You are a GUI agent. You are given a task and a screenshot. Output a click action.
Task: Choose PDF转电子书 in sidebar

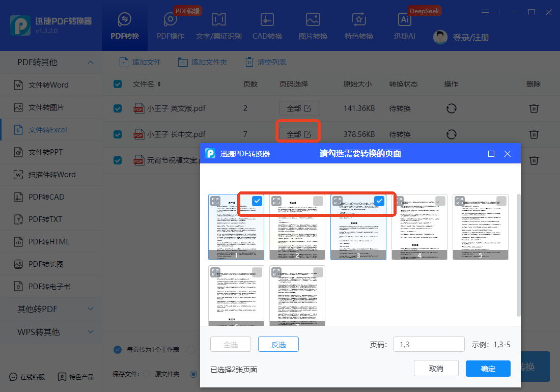point(51,286)
